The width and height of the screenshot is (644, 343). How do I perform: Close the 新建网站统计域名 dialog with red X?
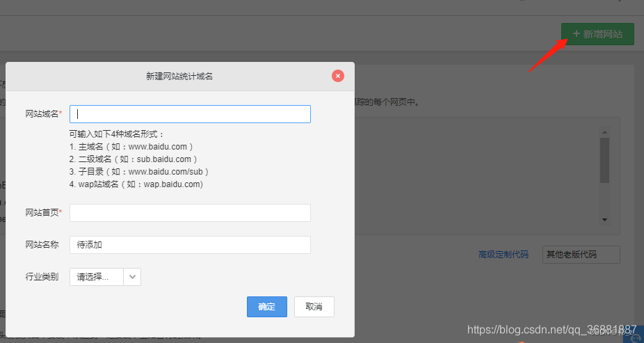[338, 76]
